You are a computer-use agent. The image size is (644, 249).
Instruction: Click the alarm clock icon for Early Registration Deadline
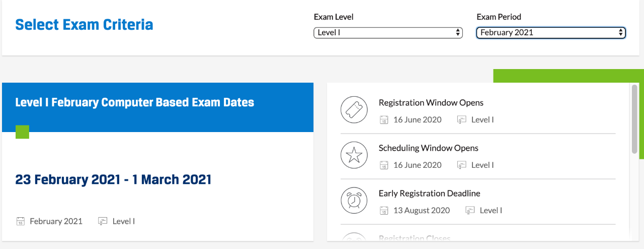(354, 201)
